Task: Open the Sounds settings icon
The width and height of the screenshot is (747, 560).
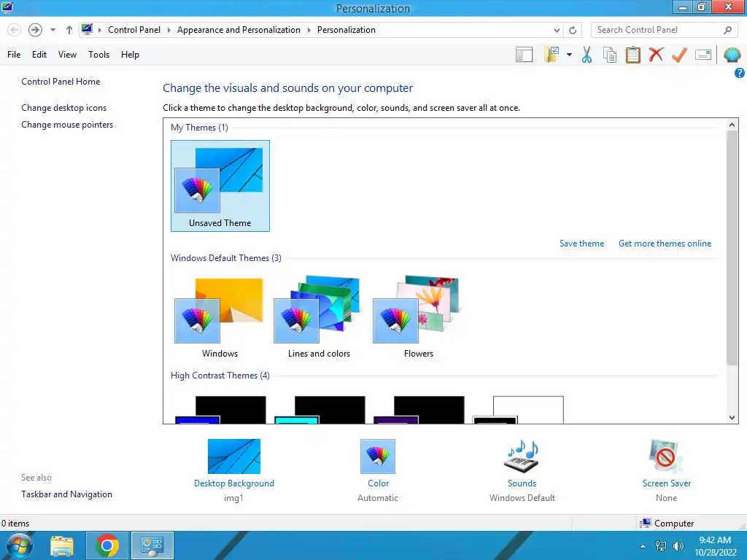Action: pyautogui.click(x=522, y=456)
